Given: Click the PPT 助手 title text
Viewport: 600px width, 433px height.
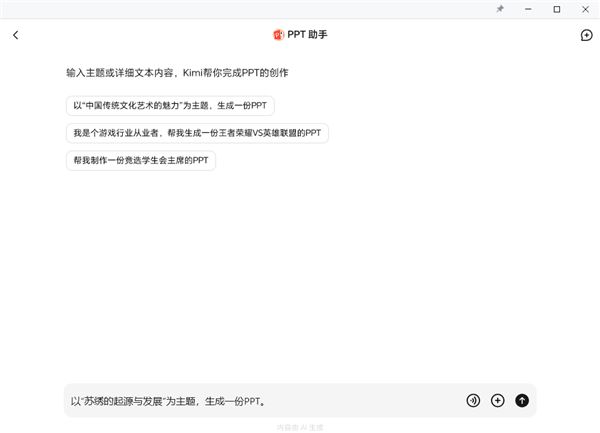Looking at the screenshot, I should (307, 35).
